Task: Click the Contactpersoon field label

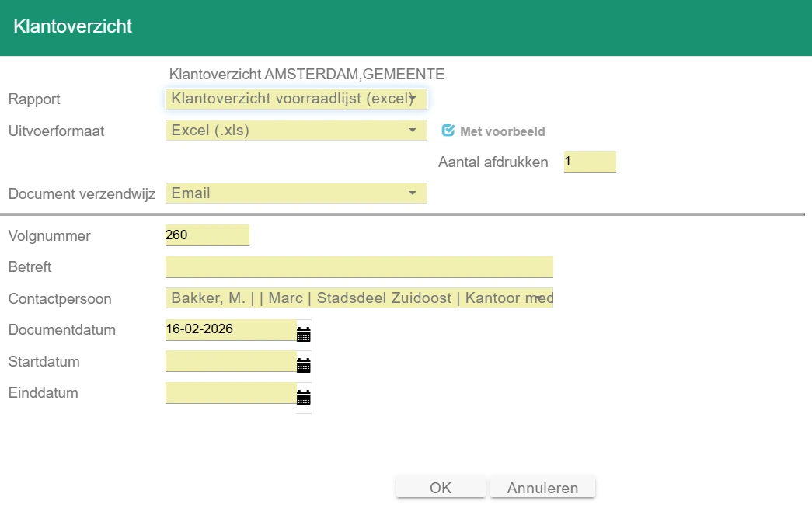Action: [60, 299]
